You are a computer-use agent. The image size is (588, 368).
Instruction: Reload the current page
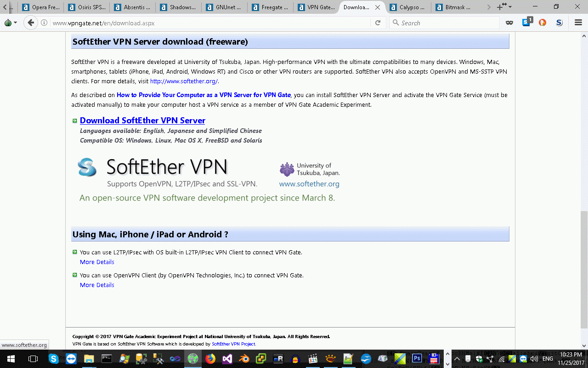click(x=378, y=23)
